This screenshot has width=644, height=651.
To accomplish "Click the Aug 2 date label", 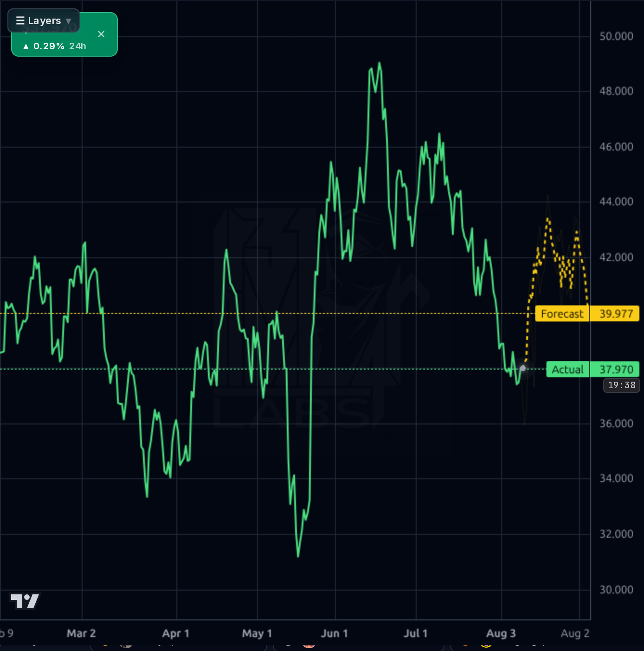I will tap(575, 633).
